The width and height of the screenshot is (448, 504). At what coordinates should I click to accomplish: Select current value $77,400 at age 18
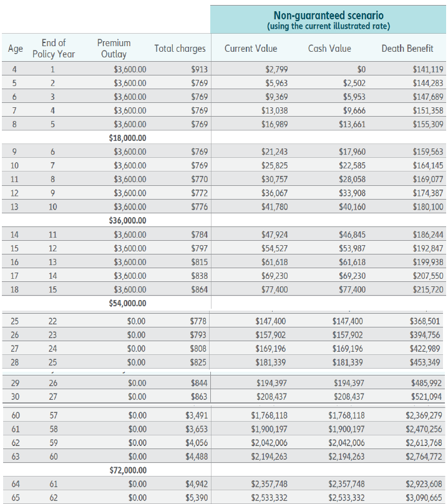coord(275,289)
